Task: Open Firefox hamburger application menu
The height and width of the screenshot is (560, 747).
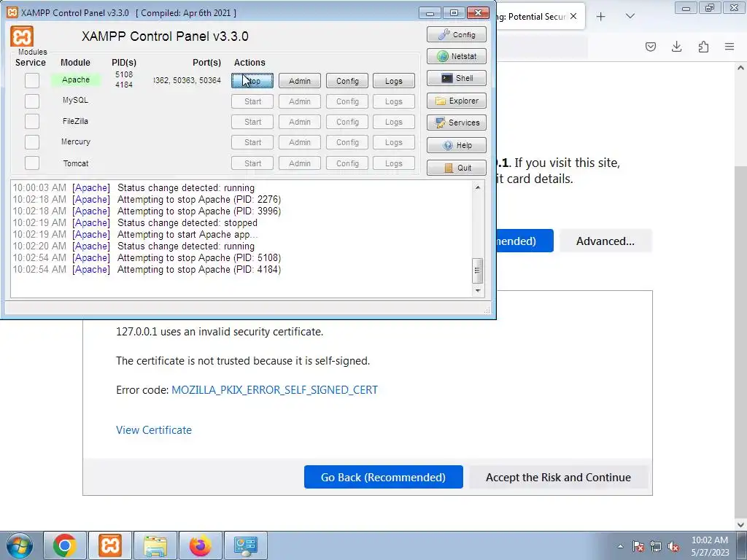Action: tap(729, 47)
